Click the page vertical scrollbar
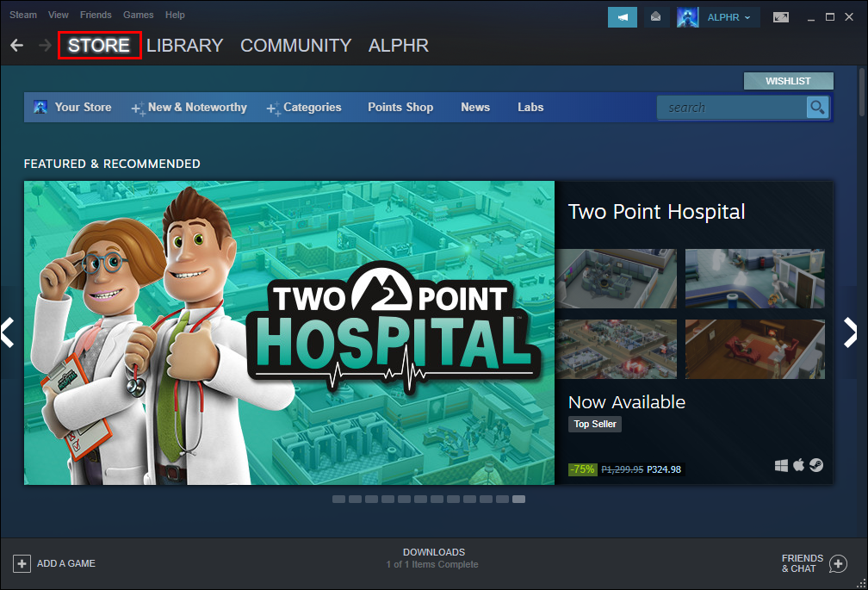The image size is (868, 590). pyautogui.click(x=861, y=91)
